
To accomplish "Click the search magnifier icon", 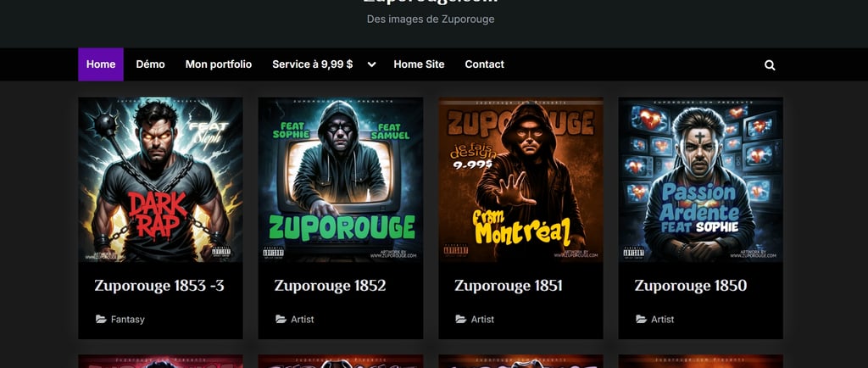I will coord(770,64).
